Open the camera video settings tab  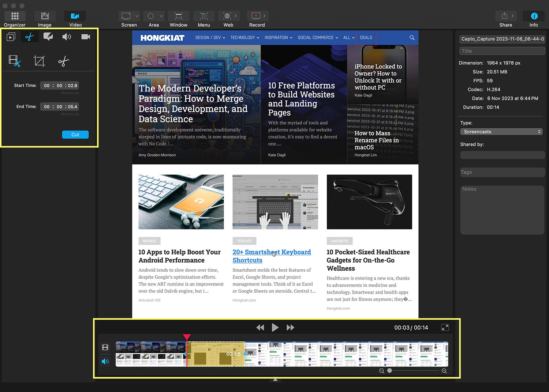coord(86,37)
